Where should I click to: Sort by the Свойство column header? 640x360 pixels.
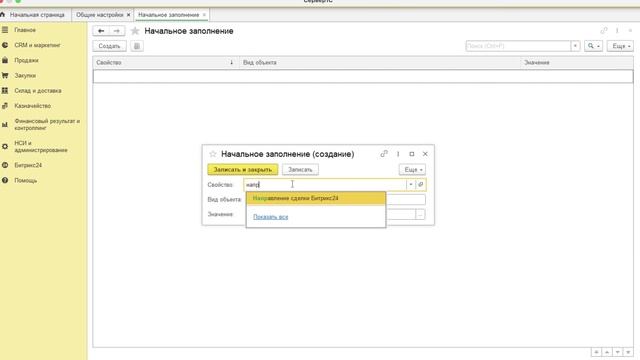[165, 62]
